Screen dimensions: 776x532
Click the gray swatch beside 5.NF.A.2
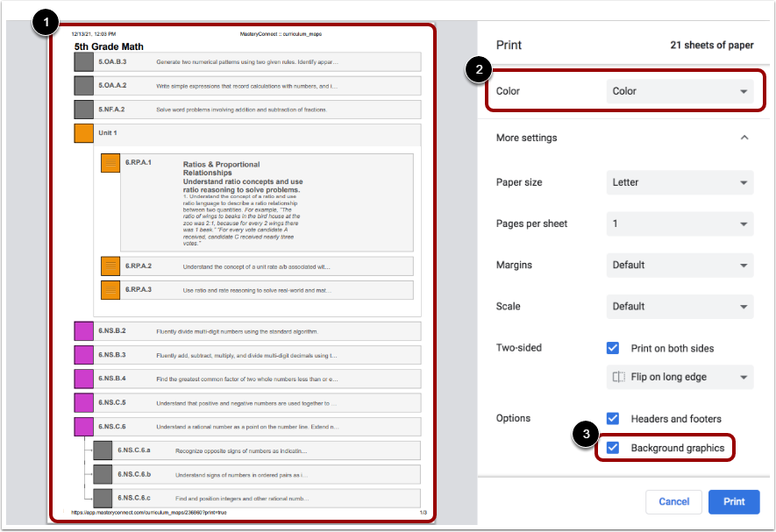click(x=83, y=110)
